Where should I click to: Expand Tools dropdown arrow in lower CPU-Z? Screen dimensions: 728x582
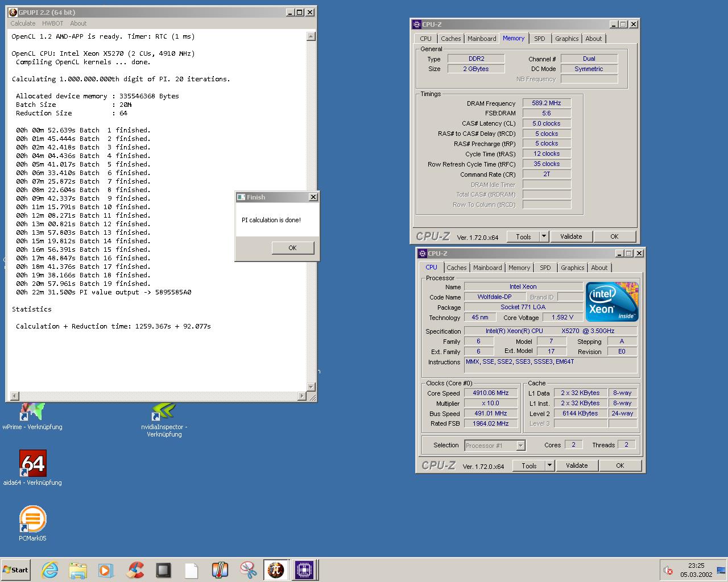[x=549, y=465]
